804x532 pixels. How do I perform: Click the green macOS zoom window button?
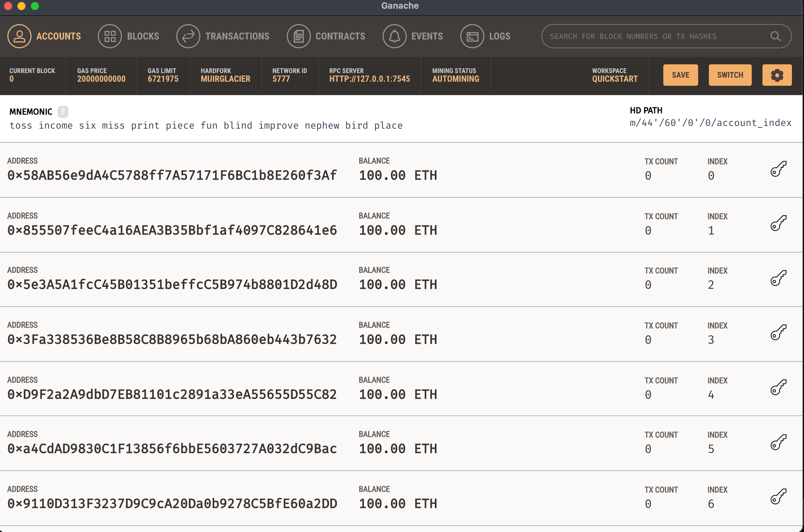35,6
